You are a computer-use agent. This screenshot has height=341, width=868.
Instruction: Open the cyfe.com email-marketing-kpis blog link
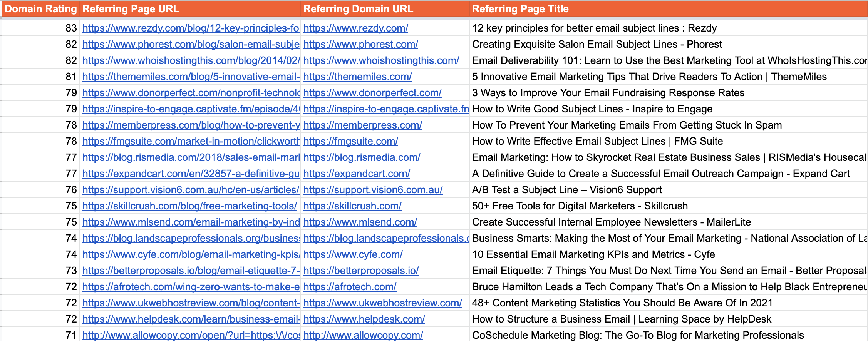coord(191,254)
